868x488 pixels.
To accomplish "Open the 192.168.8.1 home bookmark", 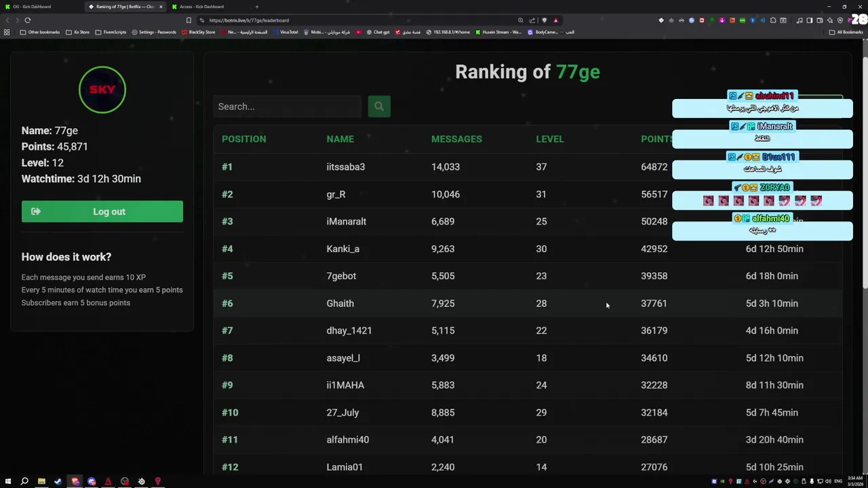I will (x=448, y=32).
